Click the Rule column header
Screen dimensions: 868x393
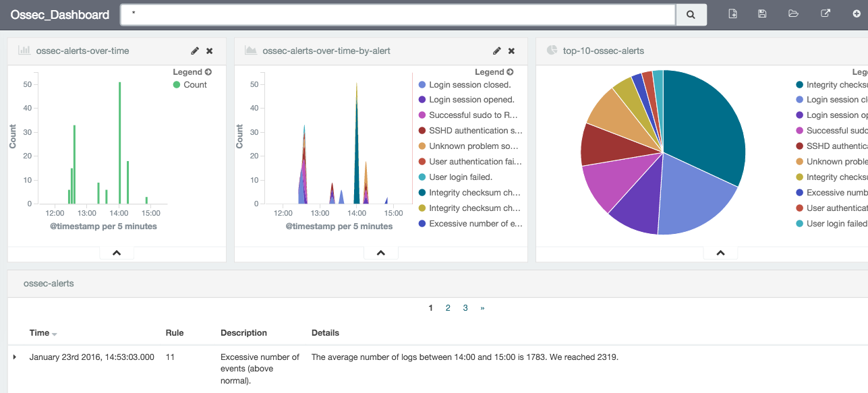175,333
